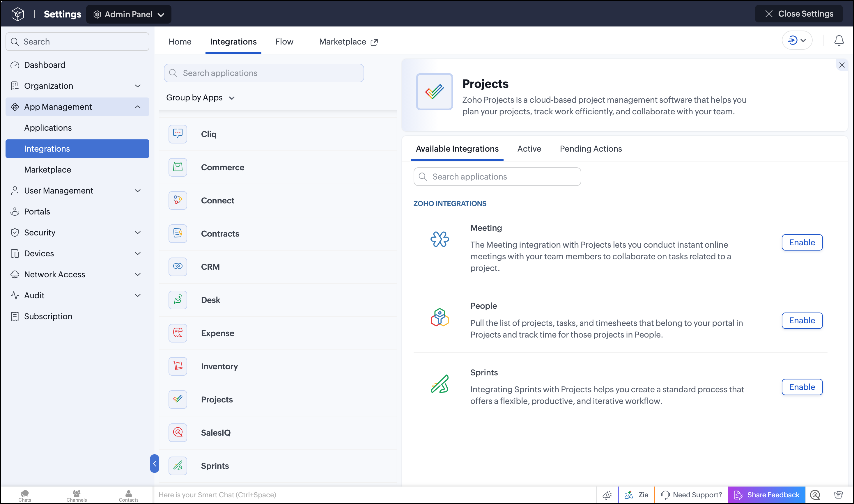Open the quick action dropdown near bell
854x504 pixels.
(797, 40)
